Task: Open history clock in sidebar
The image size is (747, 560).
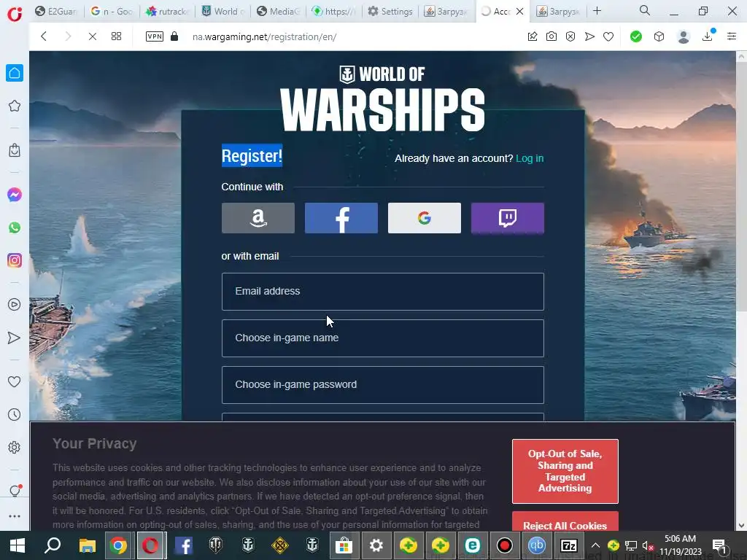Action: 15,414
